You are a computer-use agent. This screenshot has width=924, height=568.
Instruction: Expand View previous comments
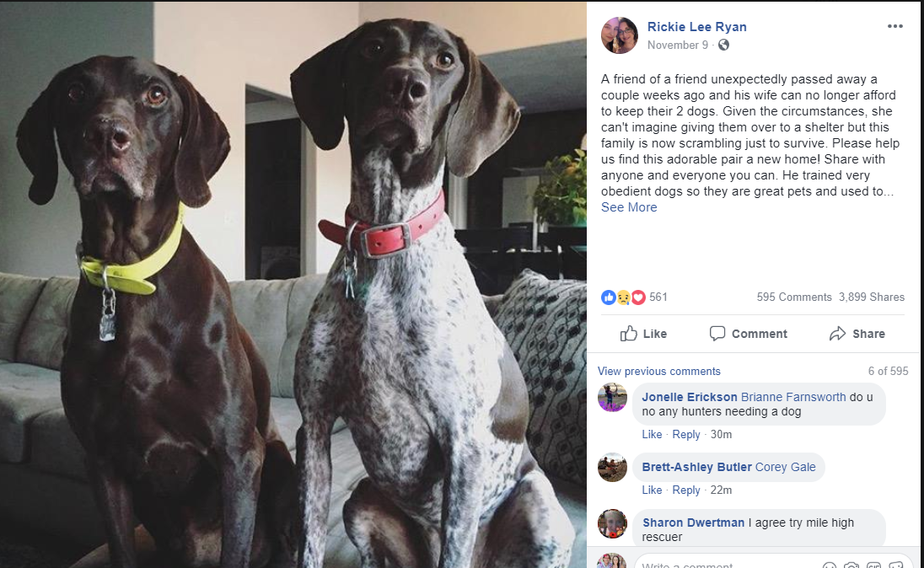click(658, 371)
